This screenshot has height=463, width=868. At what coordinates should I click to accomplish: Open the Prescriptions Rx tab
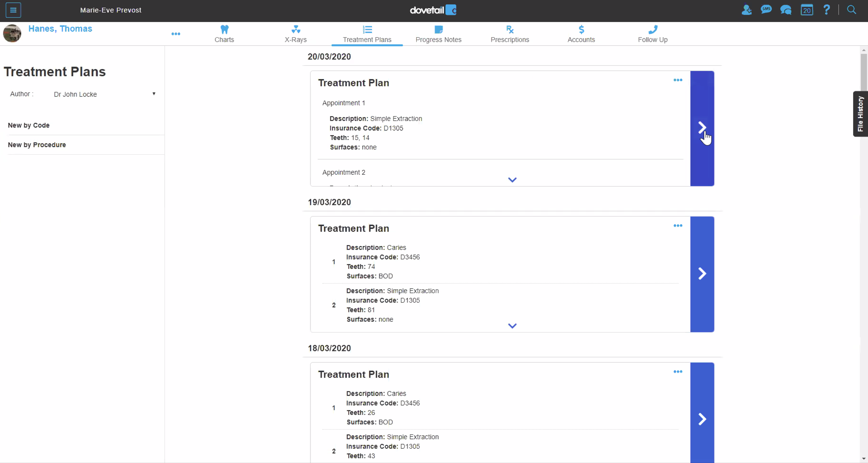coord(510,34)
